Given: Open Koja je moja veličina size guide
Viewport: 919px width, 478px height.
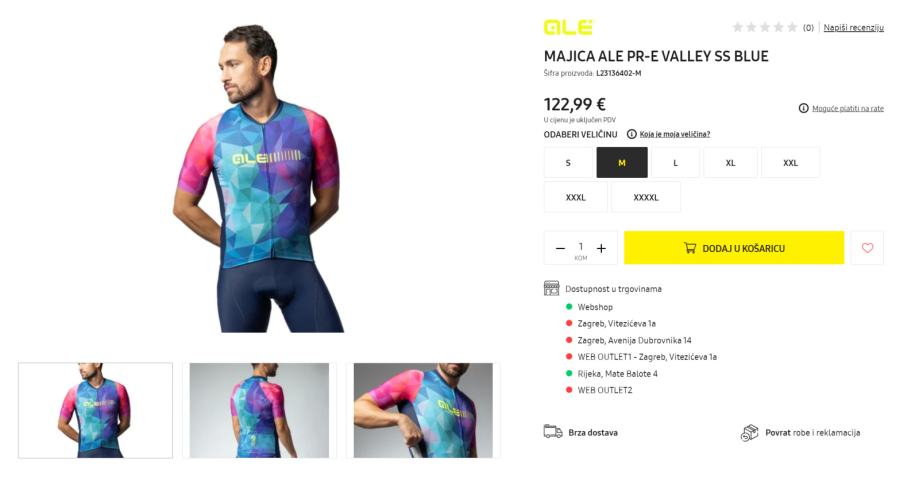Looking at the screenshot, I should (x=675, y=134).
